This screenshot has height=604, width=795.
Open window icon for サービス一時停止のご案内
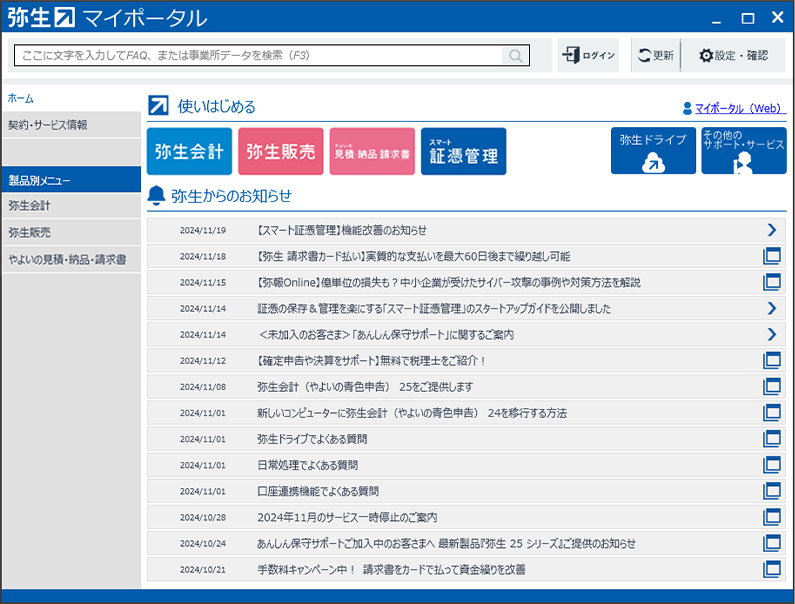tap(772, 517)
